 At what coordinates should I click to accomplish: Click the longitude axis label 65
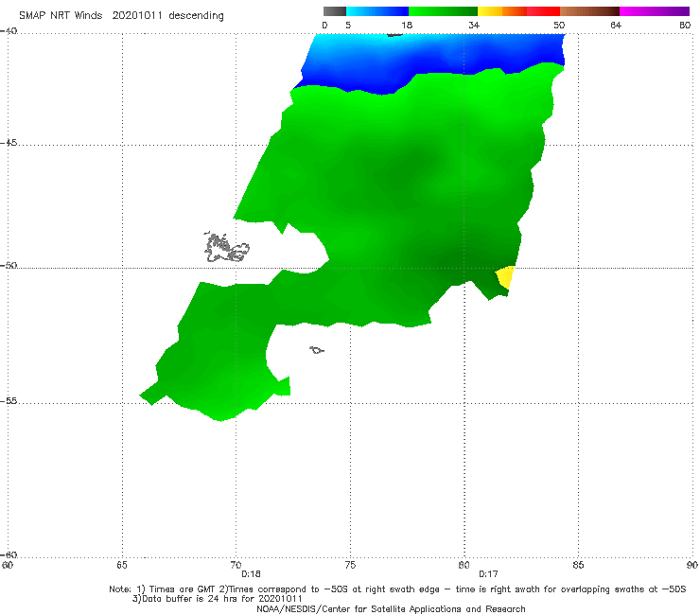click(x=122, y=565)
